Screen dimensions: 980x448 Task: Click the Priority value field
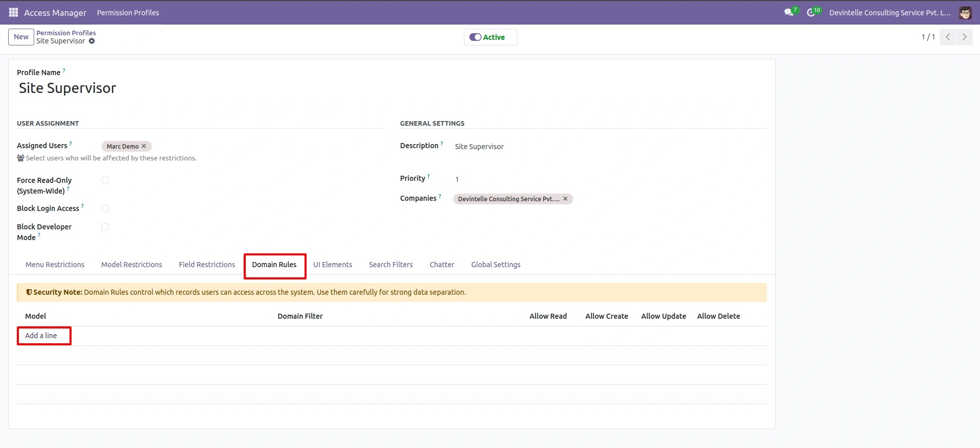point(611,179)
